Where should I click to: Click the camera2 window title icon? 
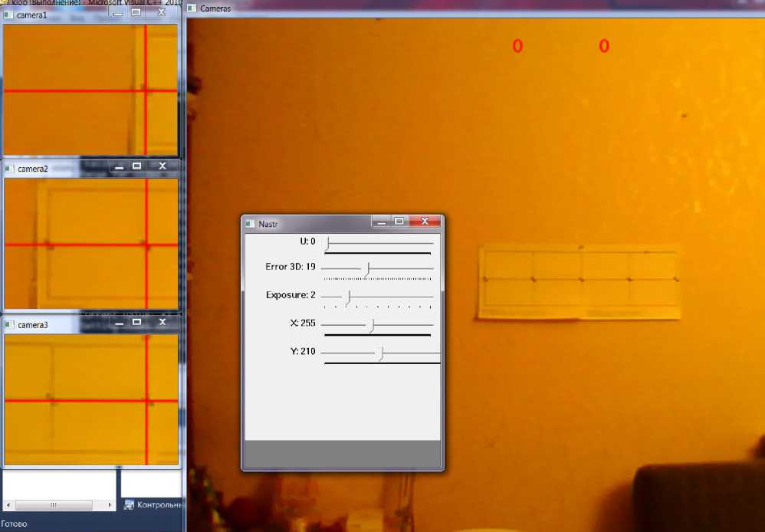coord(10,168)
